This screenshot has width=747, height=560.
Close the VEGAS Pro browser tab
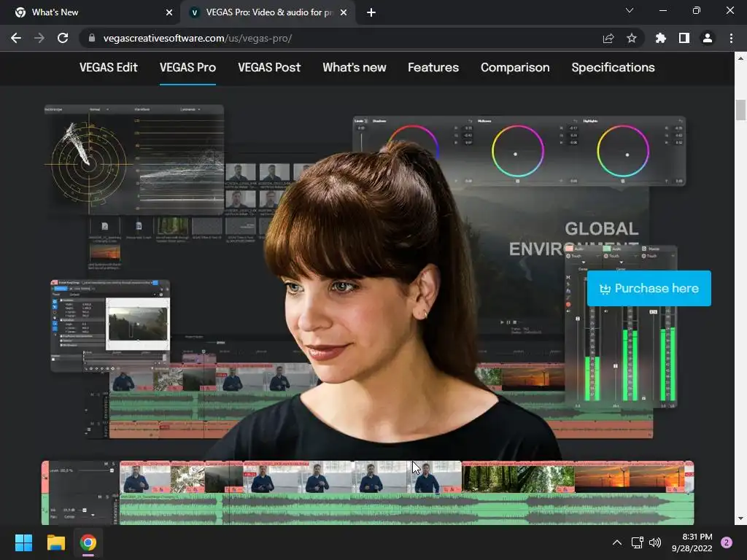344,12
